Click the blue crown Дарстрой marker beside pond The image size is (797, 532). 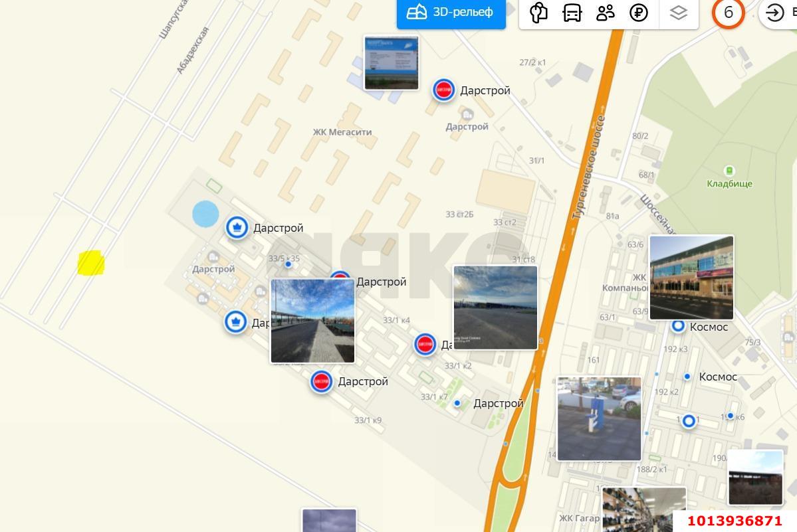(x=236, y=227)
